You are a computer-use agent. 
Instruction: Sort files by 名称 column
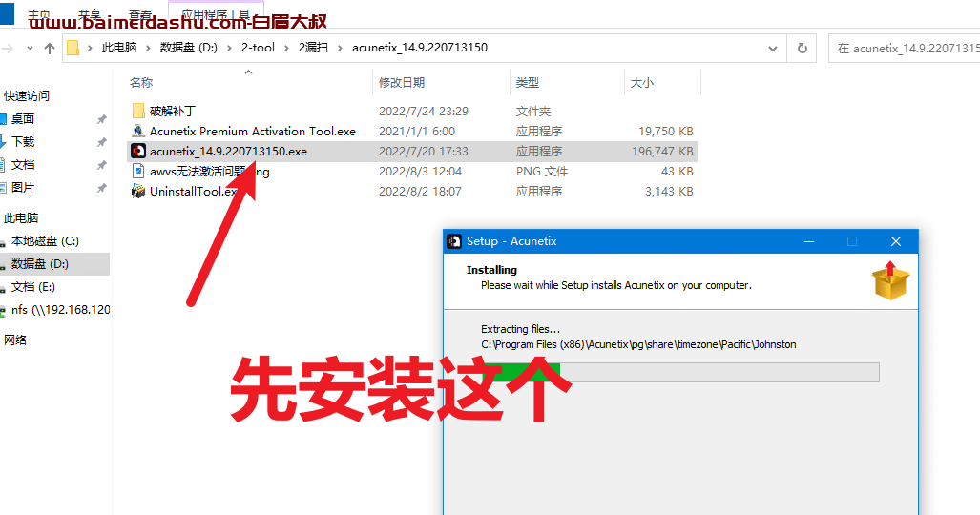click(x=141, y=83)
